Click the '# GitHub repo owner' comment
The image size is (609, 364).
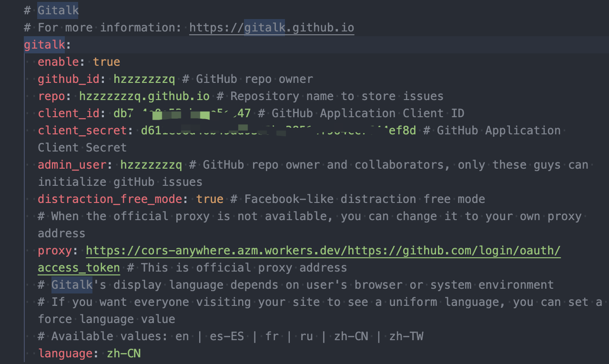(248, 79)
